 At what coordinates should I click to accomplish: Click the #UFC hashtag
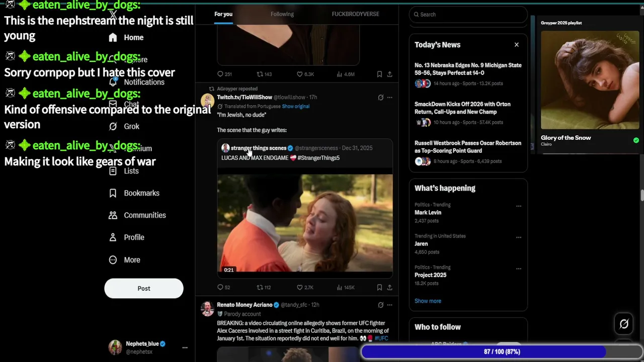point(381,338)
